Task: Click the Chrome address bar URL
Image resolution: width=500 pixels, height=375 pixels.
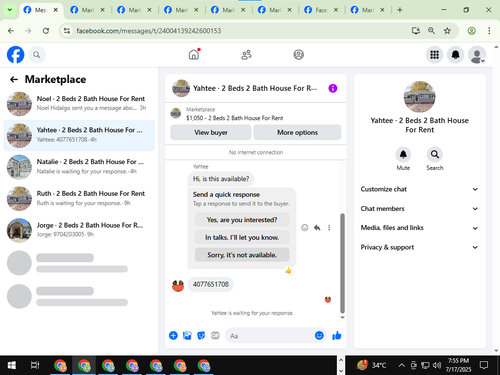Action: point(149,31)
